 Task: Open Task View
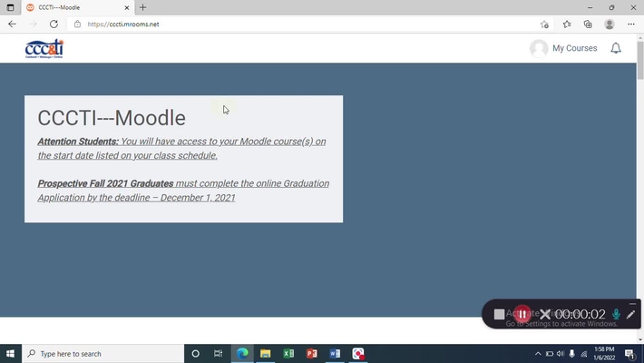(x=218, y=354)
